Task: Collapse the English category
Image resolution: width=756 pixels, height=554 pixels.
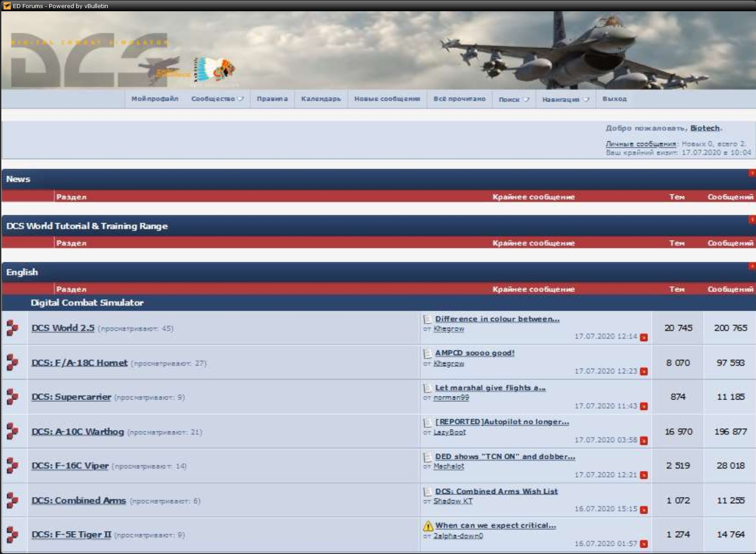Action: [x=752, y=266]
